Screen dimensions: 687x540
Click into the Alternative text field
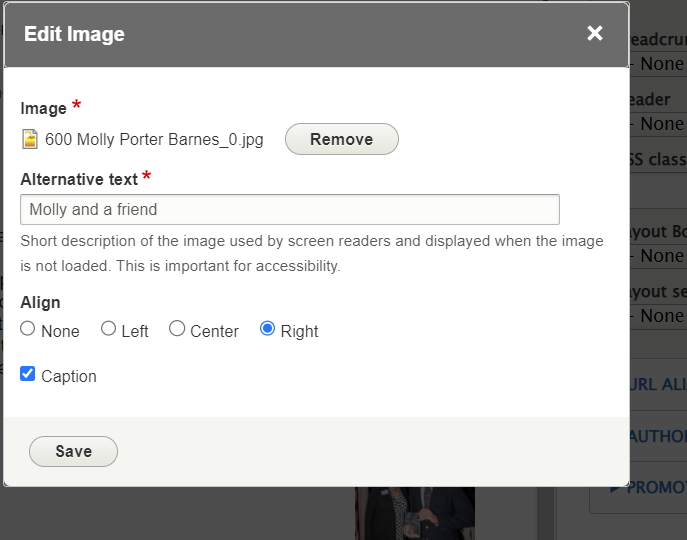click(289, 210)
